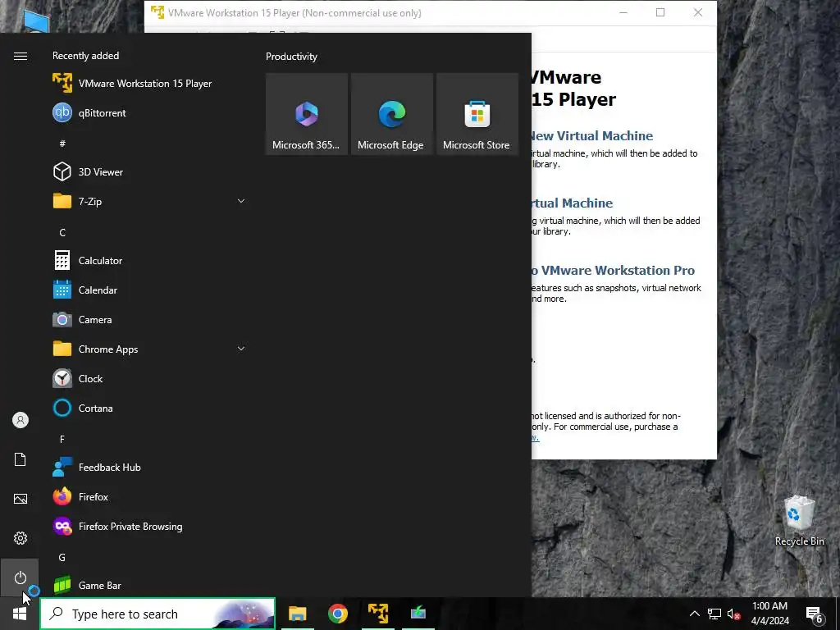
Task: Start the Camera app
Action: point(149,319)
